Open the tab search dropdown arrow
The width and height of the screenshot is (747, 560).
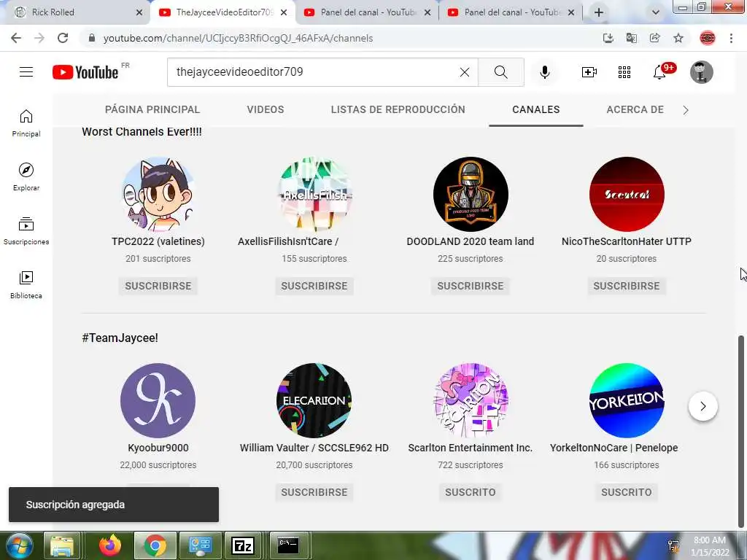(656, 12)
